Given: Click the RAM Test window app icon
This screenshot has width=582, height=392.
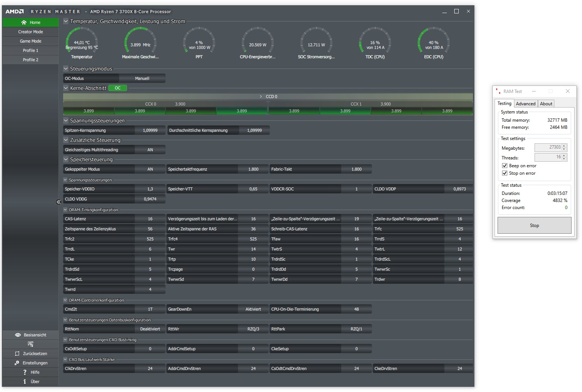Looking at the screenshot, I should click(x=498, y=91).
